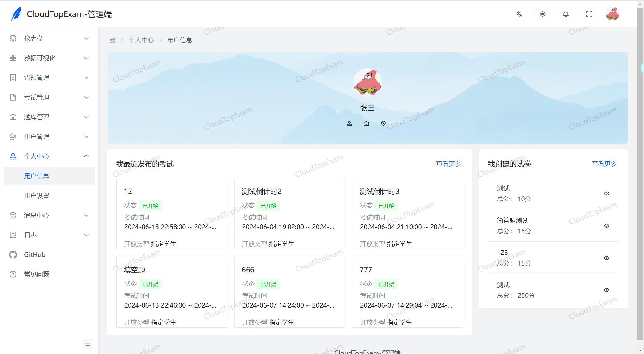Show preview of the 简答题测试 paper
Viewport: 644px width, 354px height.
(x=607, y=226)
